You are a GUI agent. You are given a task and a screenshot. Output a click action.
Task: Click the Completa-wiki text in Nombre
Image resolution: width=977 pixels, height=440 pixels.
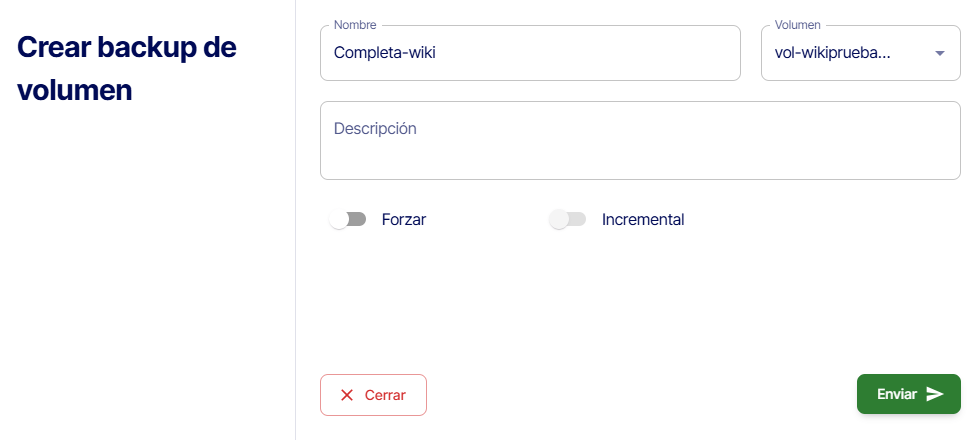pyautogui.click(x=385, y=53)
